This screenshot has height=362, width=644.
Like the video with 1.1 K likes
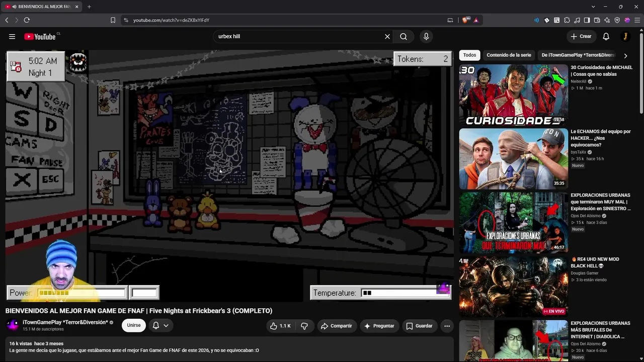pyautogui.click(x=280, y=326)
